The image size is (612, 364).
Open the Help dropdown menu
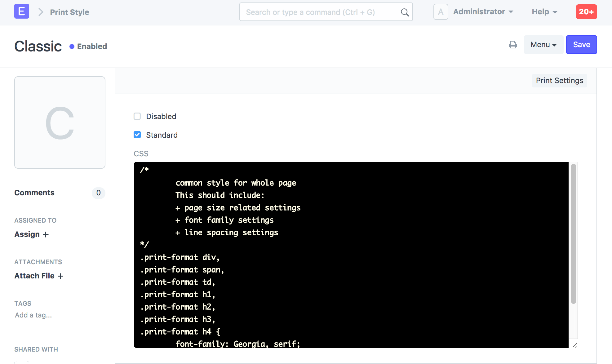(x=544, y=12)
